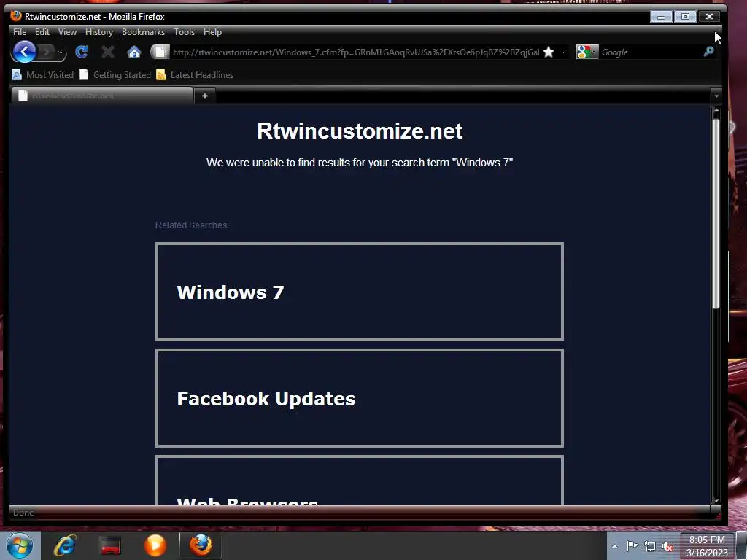The height and width of the screenshot is (560, 747).
Task: Open the File menu
Action: tap(20, 32)
